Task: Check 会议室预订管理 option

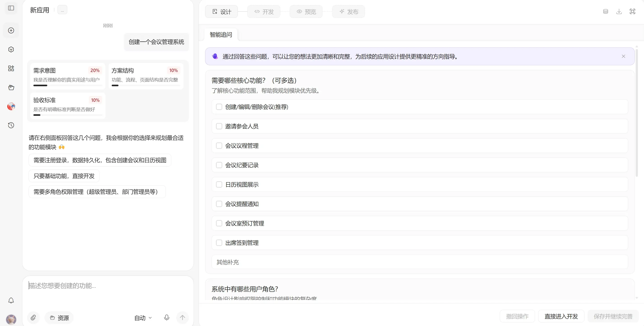Action: pyautogui.click(x=219, y=223)
